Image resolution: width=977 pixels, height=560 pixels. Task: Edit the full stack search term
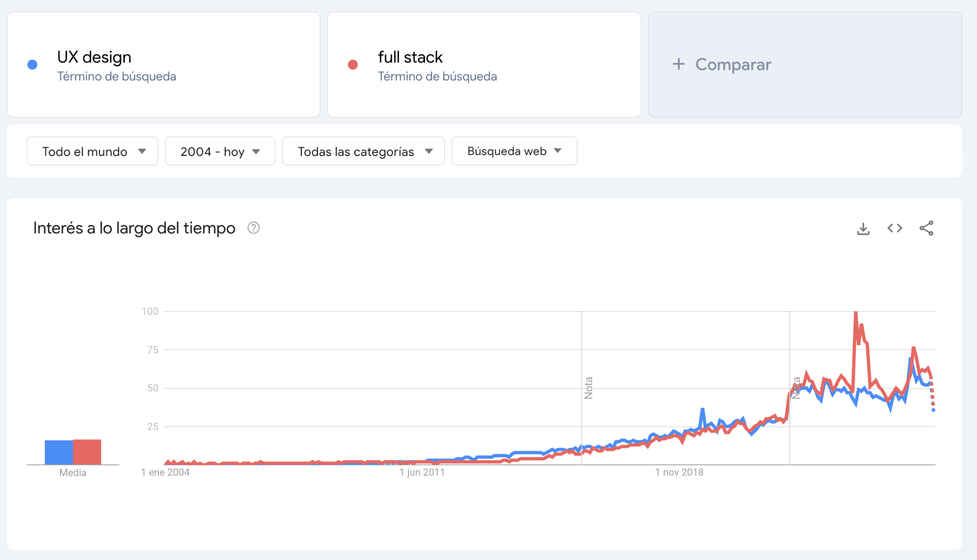tap(410, 57)
